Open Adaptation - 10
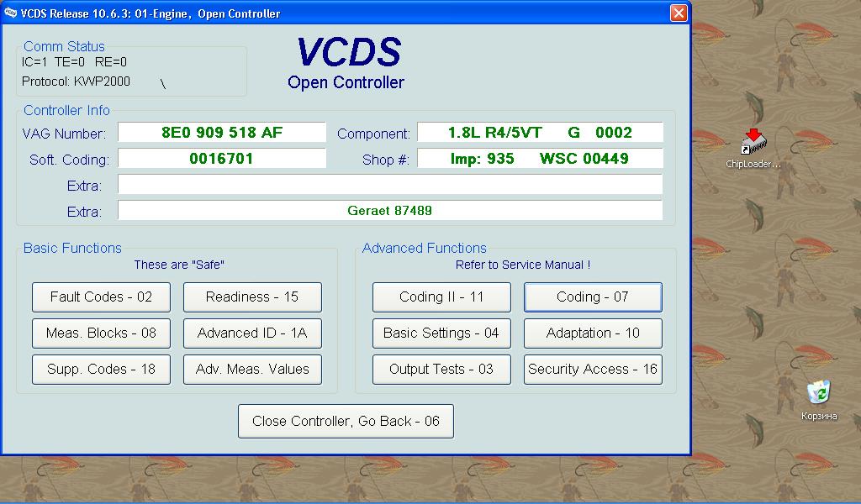The image size is (861, 504). pyautogui.click(x=593, y=333)
